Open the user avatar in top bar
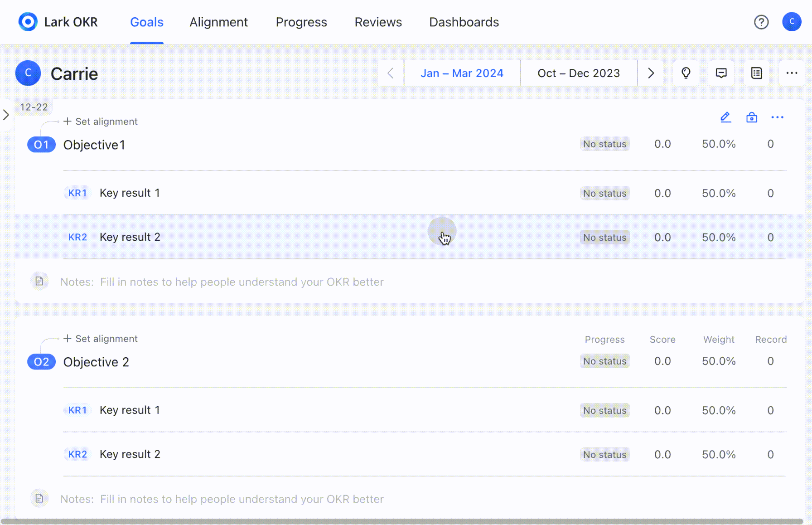This screenshot has width=812, height=525. tap(791, 22)
